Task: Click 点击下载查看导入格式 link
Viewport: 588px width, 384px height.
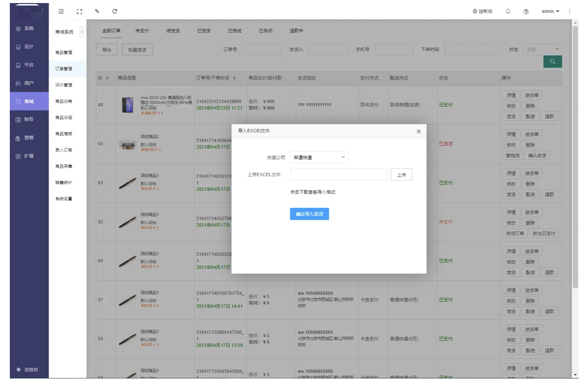Action: click(312, 192)
